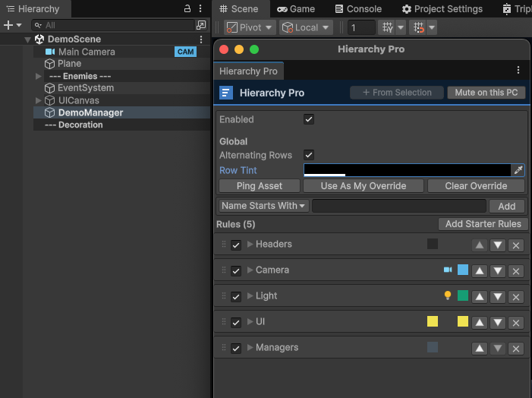This screenshot has width=532, height=398.
Task: Move the UI rule down
Action: [498, 322]
